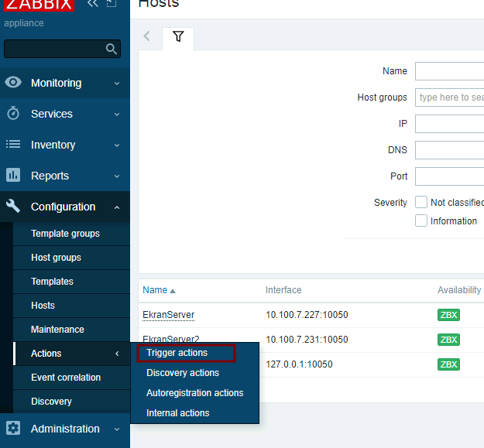Click the Name filter input field
This screenshot has height=448, width=484.
pyautogui.click(x=449, y=71)
